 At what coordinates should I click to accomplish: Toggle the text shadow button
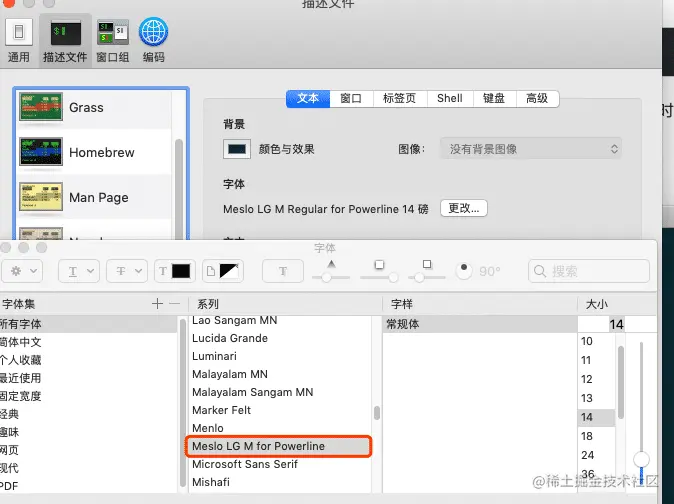[x=283, y=271]
